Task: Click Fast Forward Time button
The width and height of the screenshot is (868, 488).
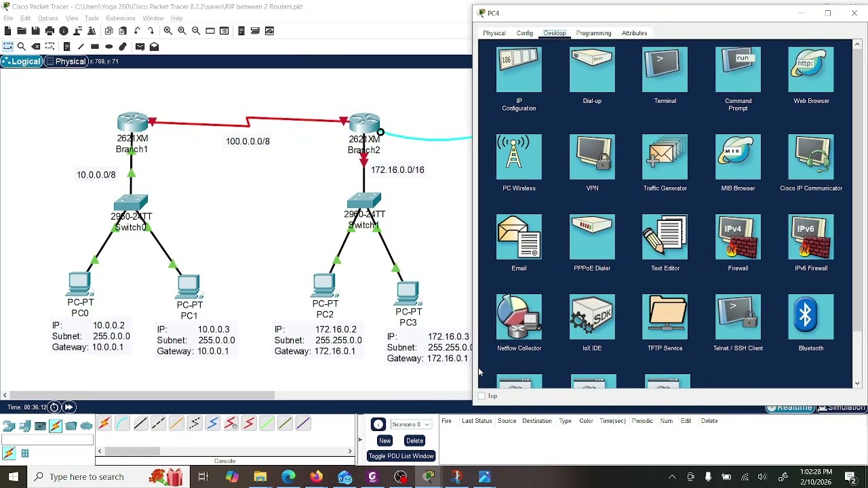Action: click(68, 407)
